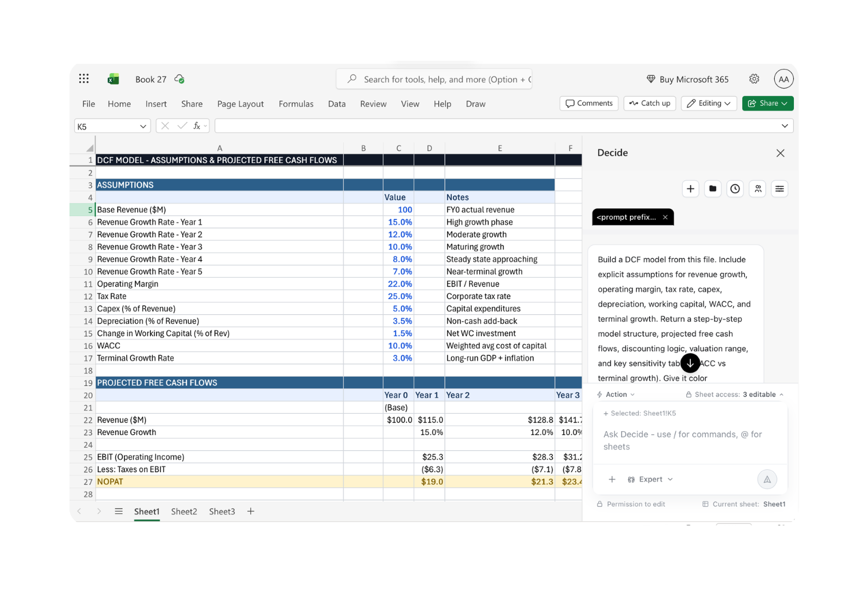This screenshot has height=607, width=868.
Task: Click the select-all corner of the grid
Action: [90, 148]
